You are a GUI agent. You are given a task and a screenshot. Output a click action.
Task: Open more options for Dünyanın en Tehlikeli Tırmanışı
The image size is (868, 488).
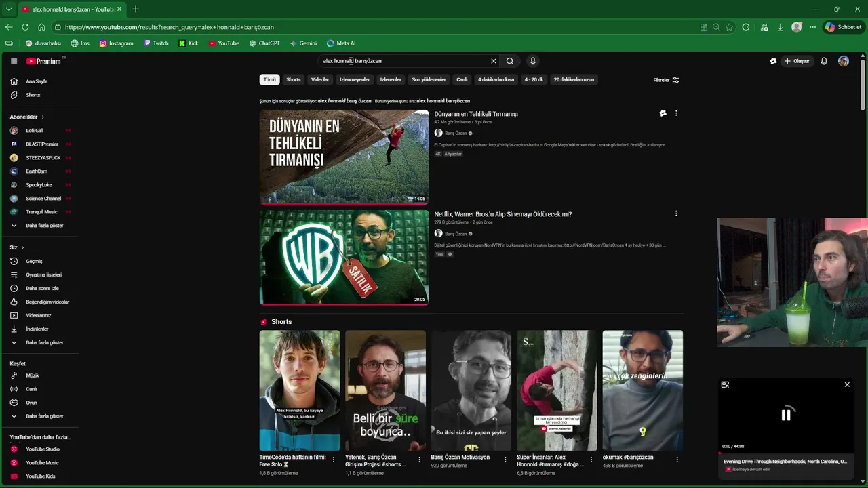676,113
